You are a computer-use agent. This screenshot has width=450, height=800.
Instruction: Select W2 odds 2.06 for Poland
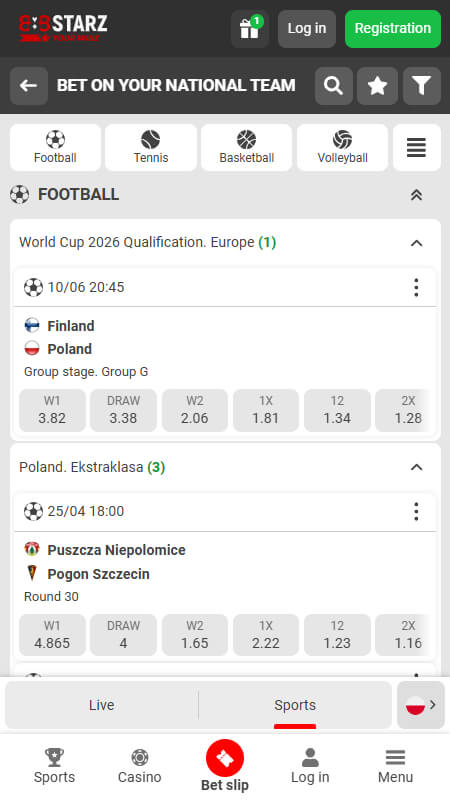pyautogui.click(x=195, y=410)
